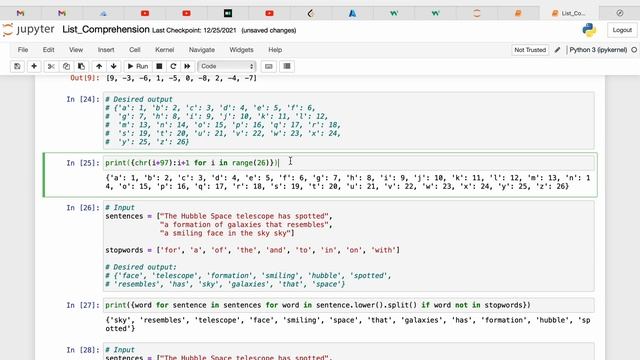Click into code cell In [25] input
640x360 pixels.
(349, 163)
